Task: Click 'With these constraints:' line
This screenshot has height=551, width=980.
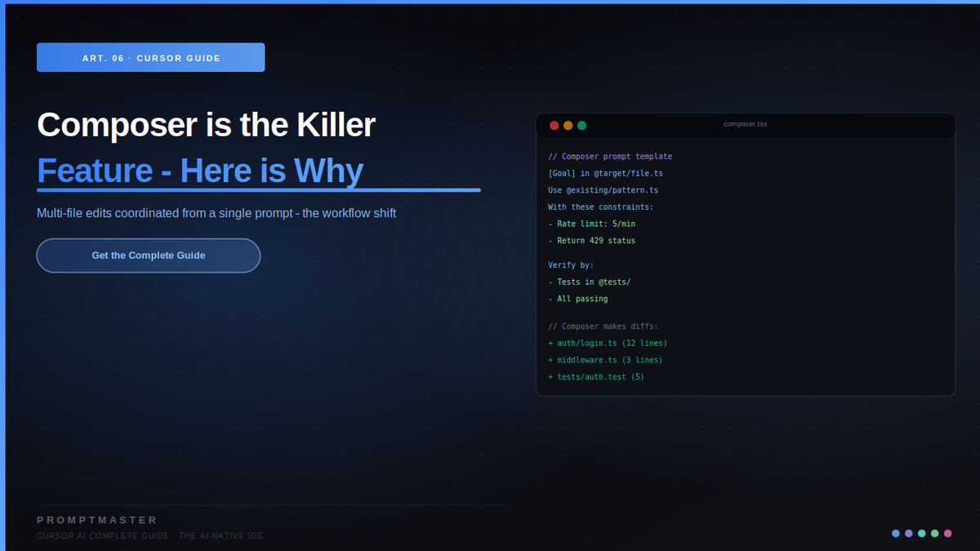Action: tap(600, 207)
